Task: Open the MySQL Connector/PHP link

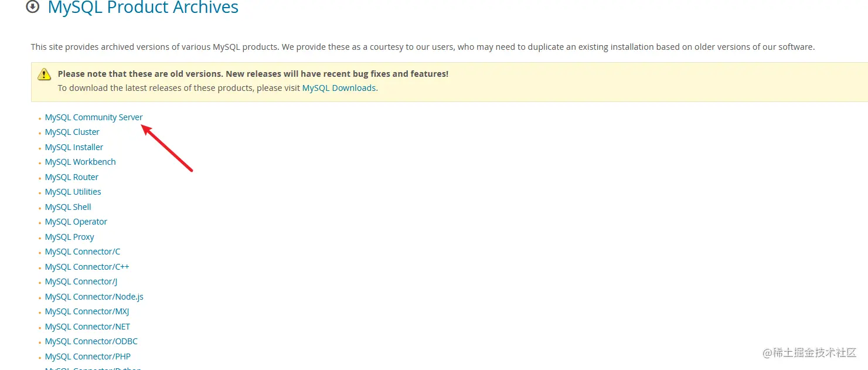Action: (x=88, y=357)
